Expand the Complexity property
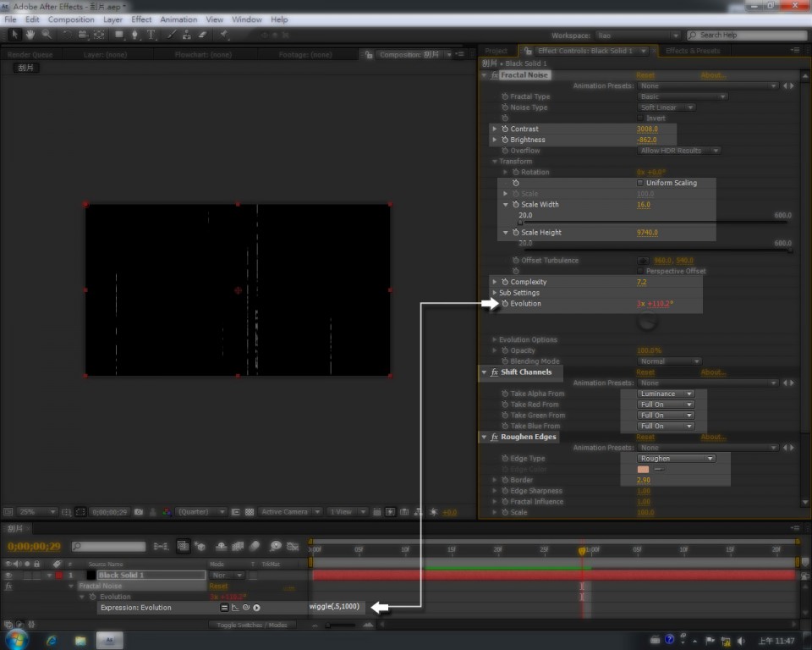 (x=495, y=282)
